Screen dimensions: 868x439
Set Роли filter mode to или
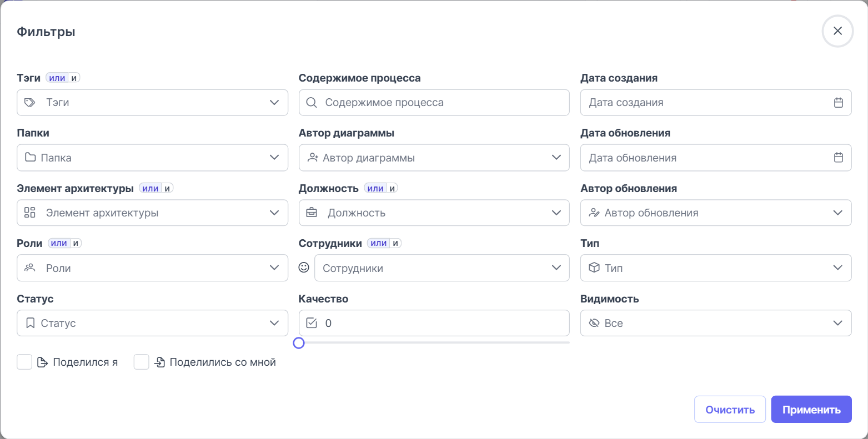[x=59, y=244]
